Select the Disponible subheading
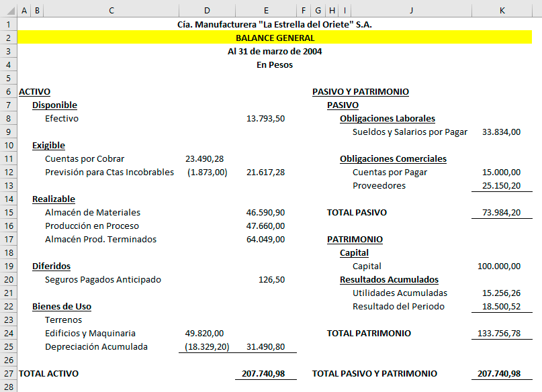The image size is (542, 392). pos(54,105)
